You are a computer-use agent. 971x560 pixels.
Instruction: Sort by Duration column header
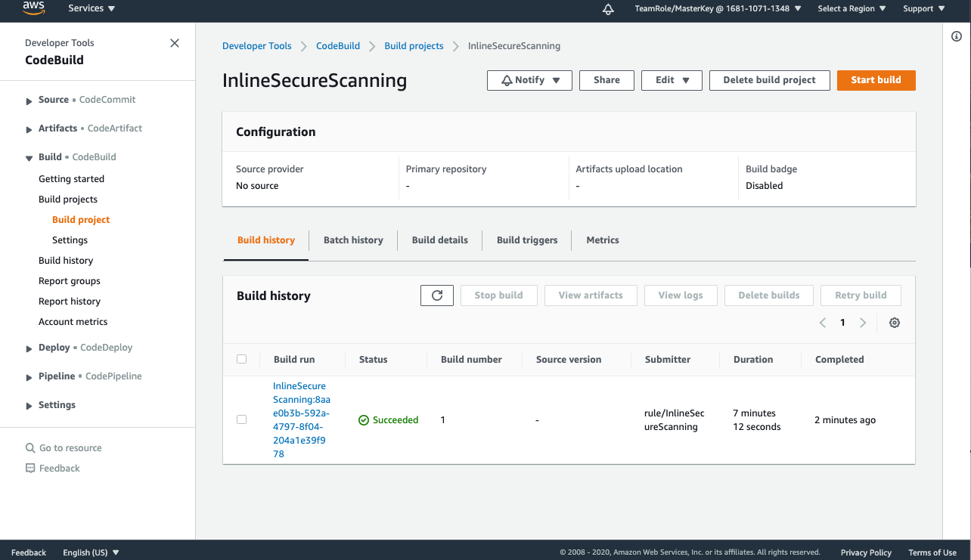[x=753, y=360]
